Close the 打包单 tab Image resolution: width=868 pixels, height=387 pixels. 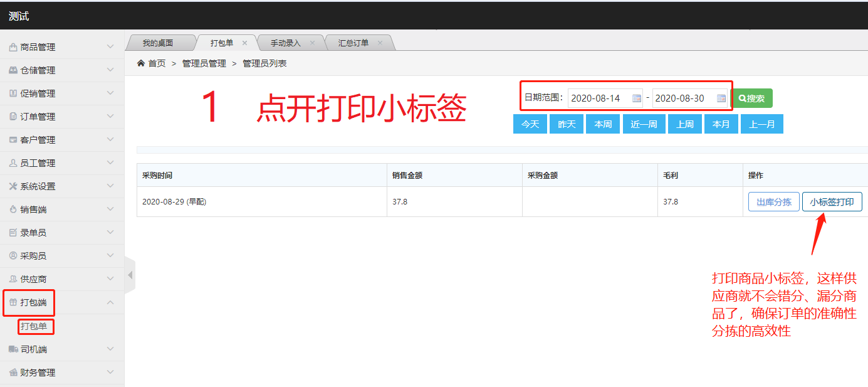[245, 43]
